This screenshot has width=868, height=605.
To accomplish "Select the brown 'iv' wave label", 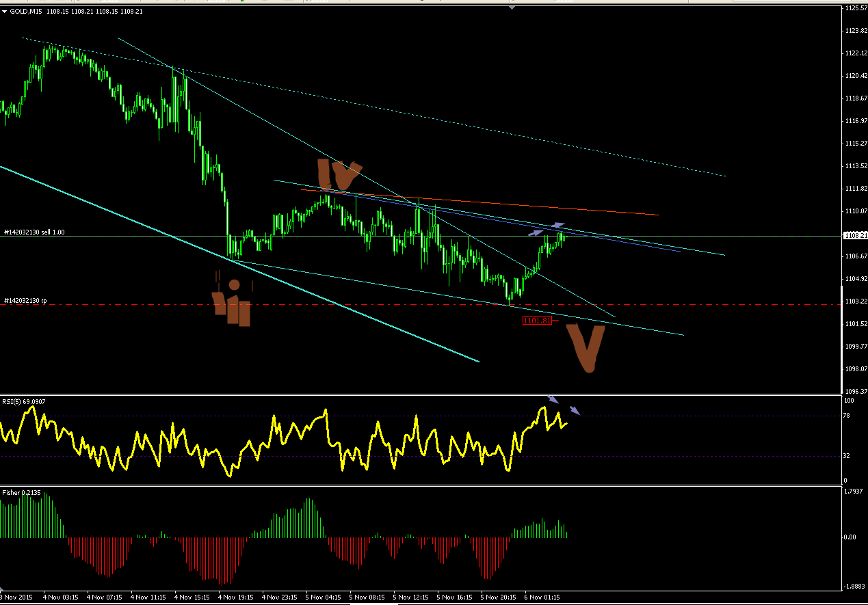I will [x=339, y=175].
